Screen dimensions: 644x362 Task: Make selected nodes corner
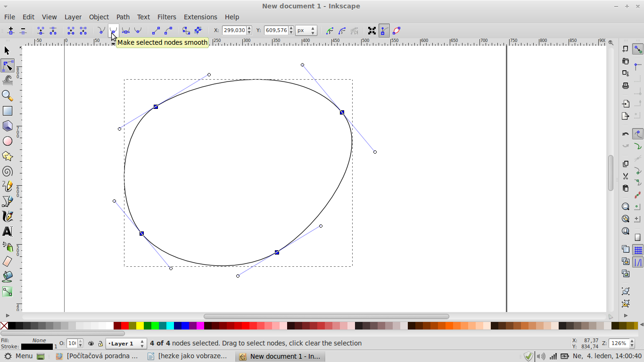(101, 31)
